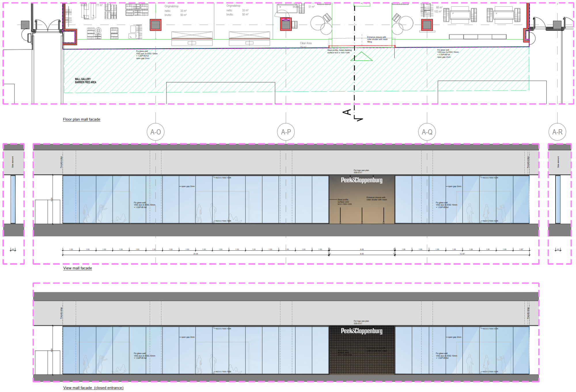The height and width of the screenshot is (392, 576).
Task: Click the large section marker letter A
Action: pos(347,112)
